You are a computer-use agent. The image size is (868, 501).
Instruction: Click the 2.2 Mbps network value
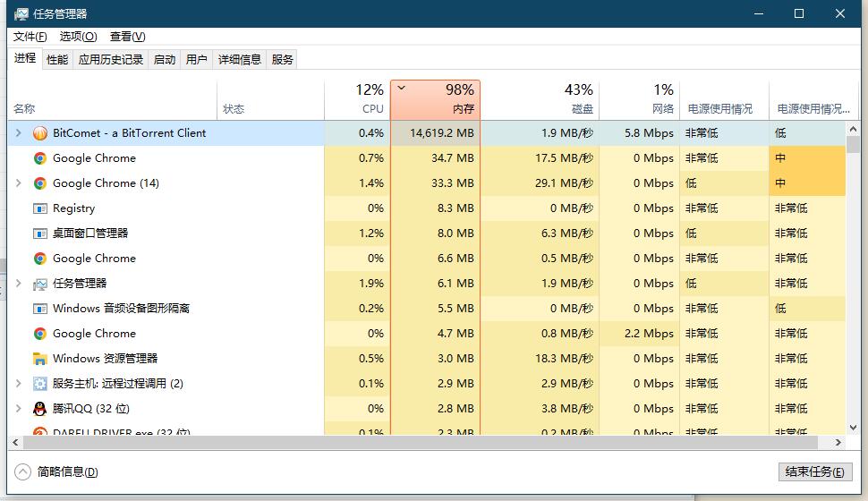(x=649, y=334)
